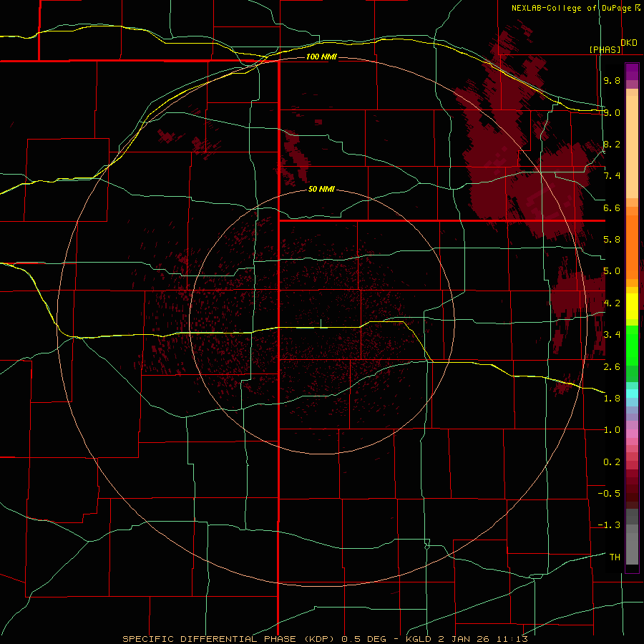Screen dimensions: 644x644
Task: Click the 1.8 color scale value
Action: (x=612, y=399)
